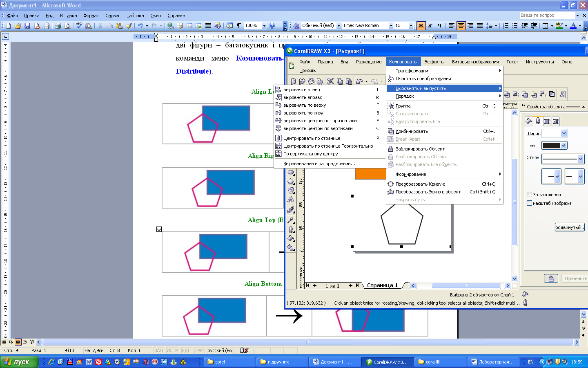Open the Outline pen tab in Object Properties

click(538, 121)
